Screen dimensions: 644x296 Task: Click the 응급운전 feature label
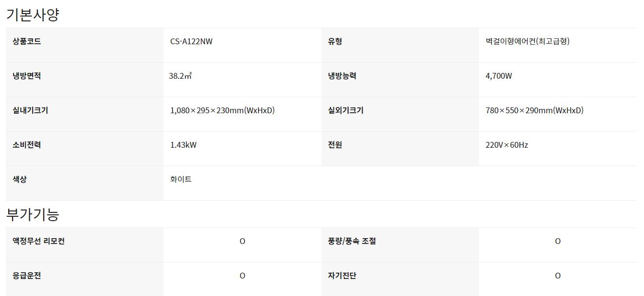[x=27, y=276]
